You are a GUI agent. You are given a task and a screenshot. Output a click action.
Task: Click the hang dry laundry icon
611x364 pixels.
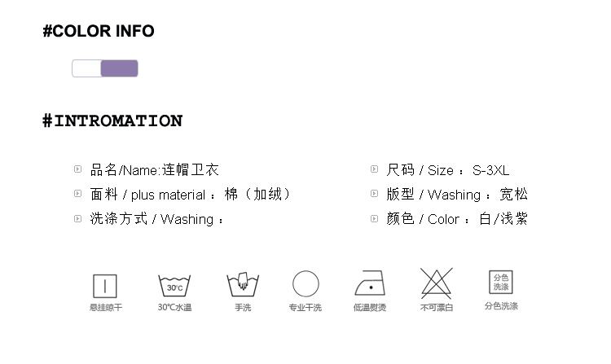106,285
